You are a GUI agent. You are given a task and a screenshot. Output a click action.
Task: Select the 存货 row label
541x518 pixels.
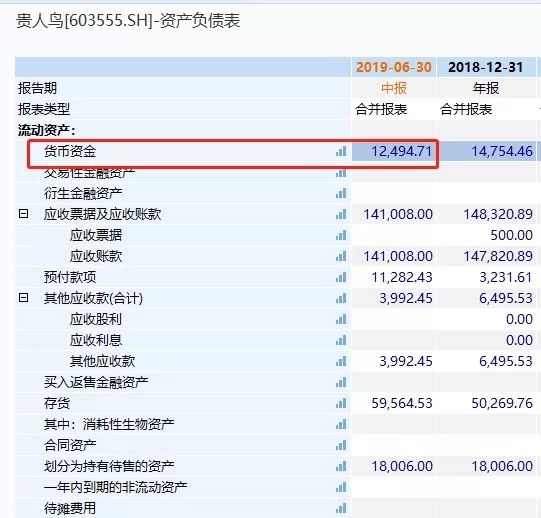coord(57,403)
